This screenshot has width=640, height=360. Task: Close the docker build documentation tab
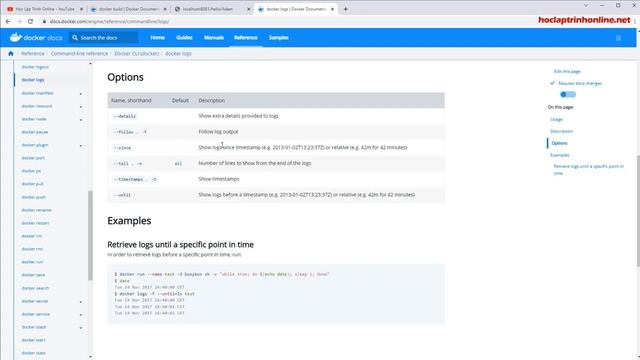click(165, 9)
